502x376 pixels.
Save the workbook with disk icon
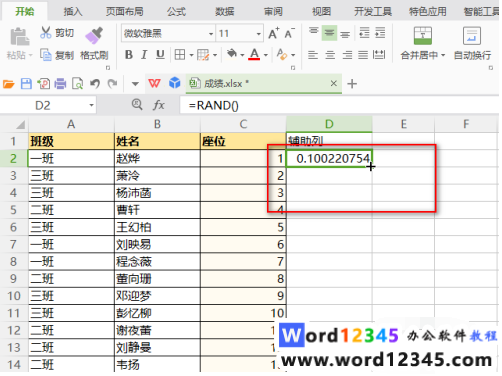tap(26, 84)
